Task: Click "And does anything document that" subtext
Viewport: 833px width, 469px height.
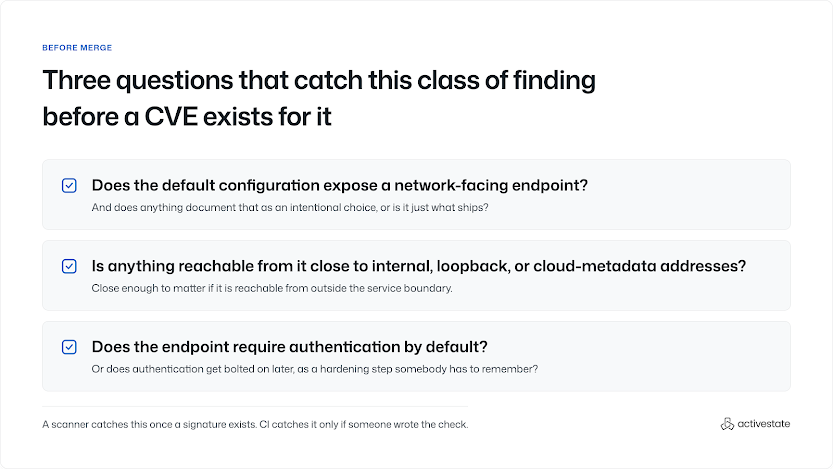Action: 290,208
